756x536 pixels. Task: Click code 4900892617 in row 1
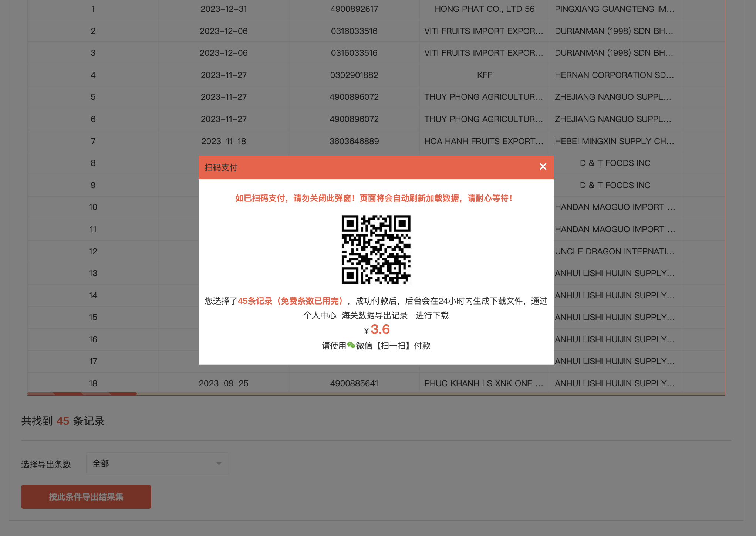[x=354, y=9]
